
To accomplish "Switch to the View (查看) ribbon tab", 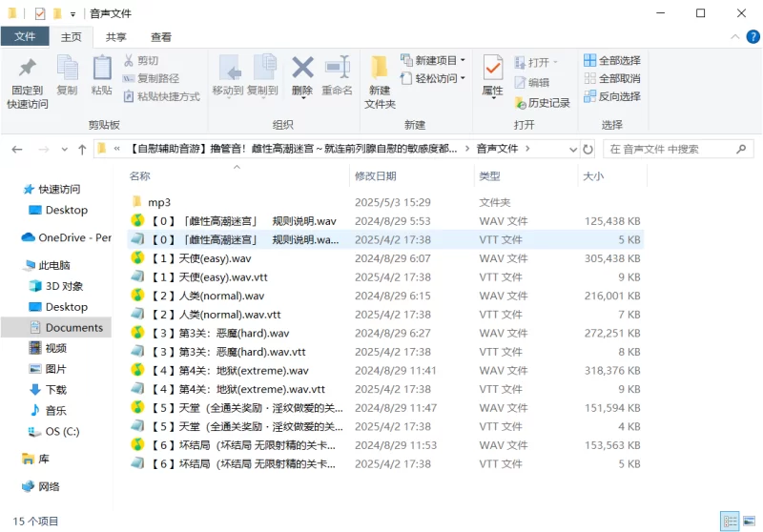I will click(x=161, y=37).
